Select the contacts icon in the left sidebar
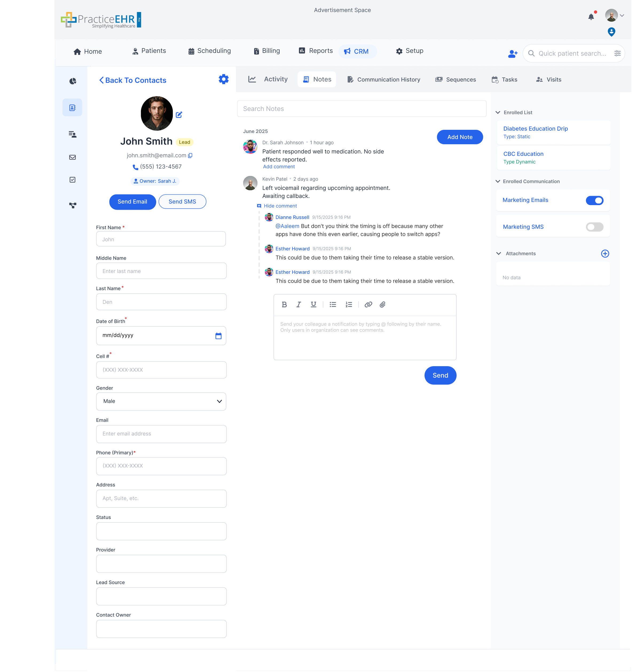This screenshot has width=632, height=672. (x=72, y=107)
